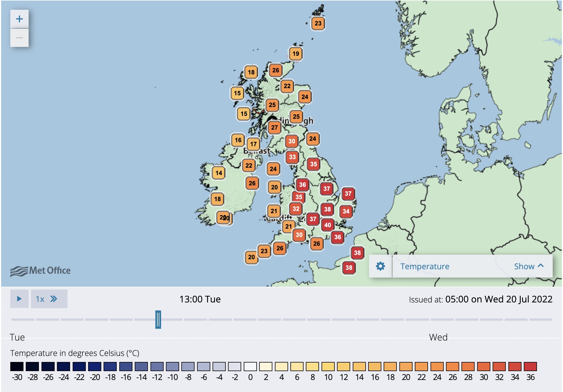
Task: Expand the Show layer menu chevron
Action: pos(540,266)
